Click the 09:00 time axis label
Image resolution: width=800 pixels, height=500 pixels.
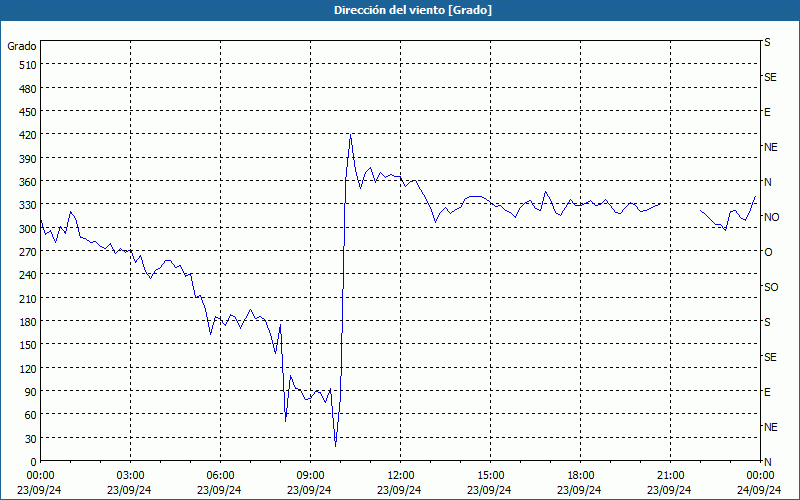pyautogui.click(x=310, y=476)
